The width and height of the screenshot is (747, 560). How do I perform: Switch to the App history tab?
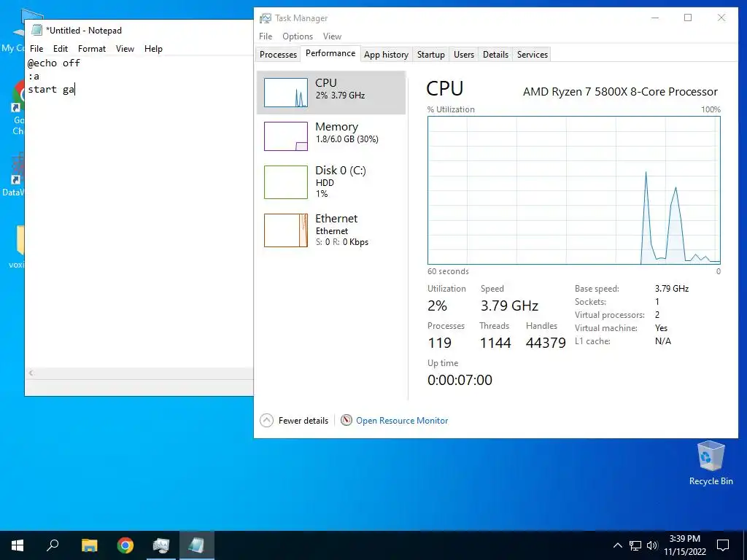click(x=386, y=54)
